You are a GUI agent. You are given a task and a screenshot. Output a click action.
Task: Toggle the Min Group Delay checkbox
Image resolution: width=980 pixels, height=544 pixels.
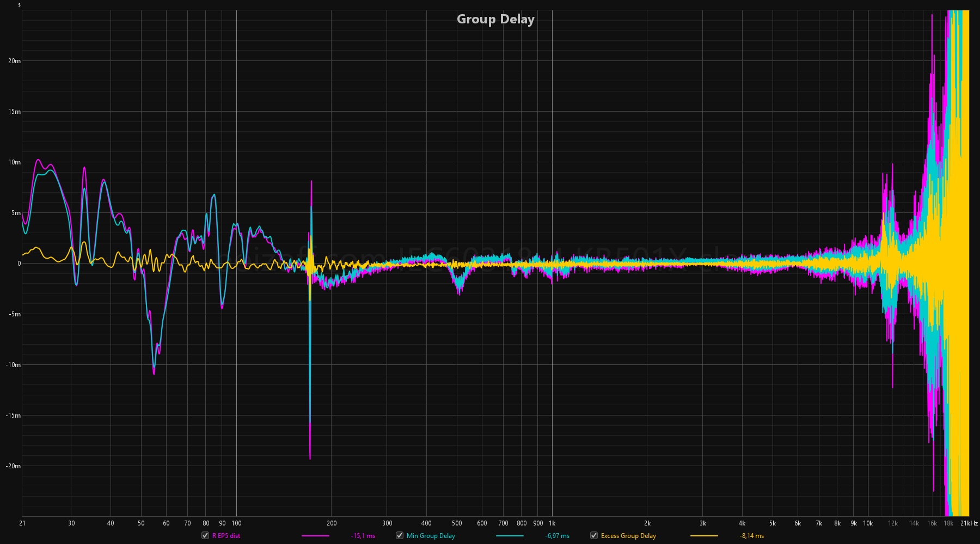400,535
